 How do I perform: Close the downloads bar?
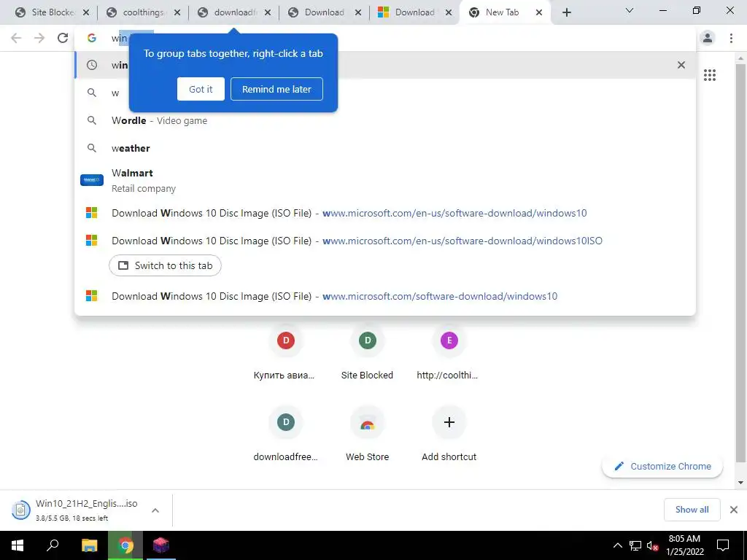(734, 510)
